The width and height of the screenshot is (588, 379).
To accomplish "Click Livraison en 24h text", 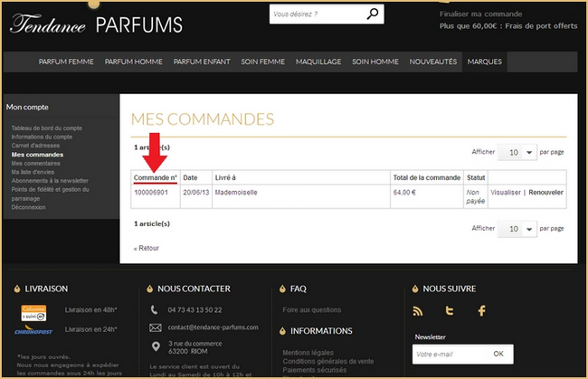I will (90, 329).
